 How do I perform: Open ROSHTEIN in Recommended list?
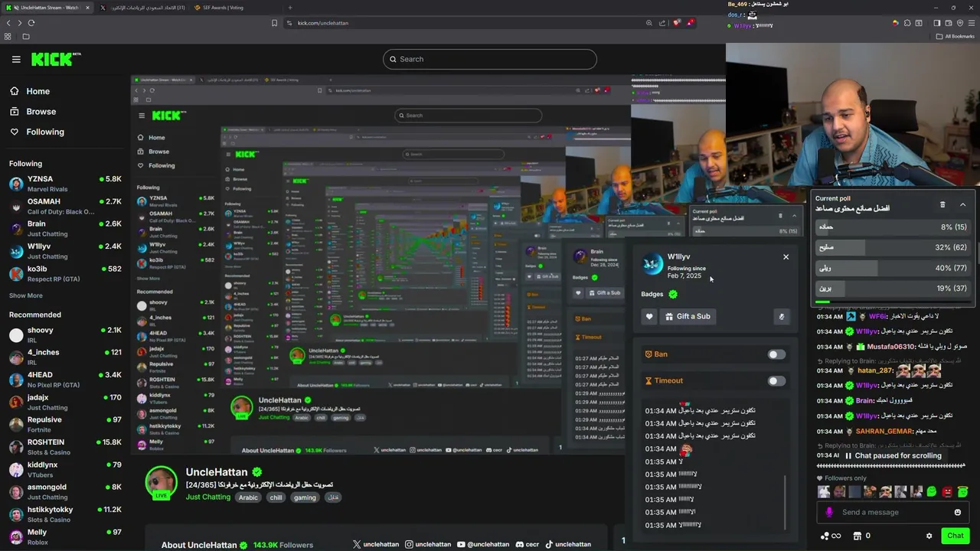(65, 447)
